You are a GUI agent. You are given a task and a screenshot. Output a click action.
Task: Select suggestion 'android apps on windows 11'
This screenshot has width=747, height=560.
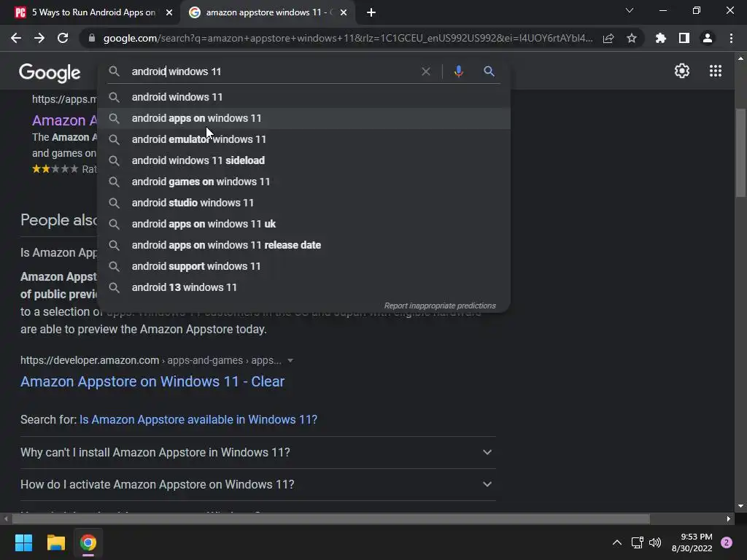pos(304,118)
